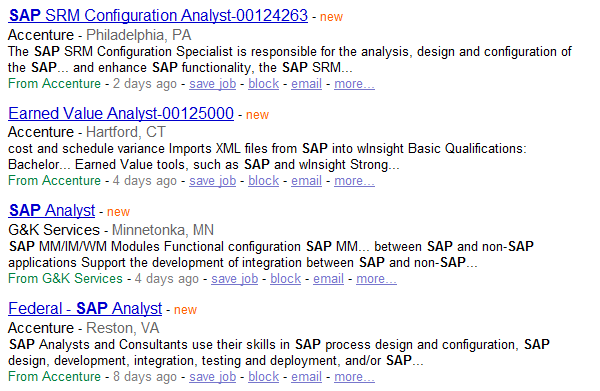Email the SAP SRM Configuration Analyst job
Screen dimensions: 600x391
click(307, 84)
